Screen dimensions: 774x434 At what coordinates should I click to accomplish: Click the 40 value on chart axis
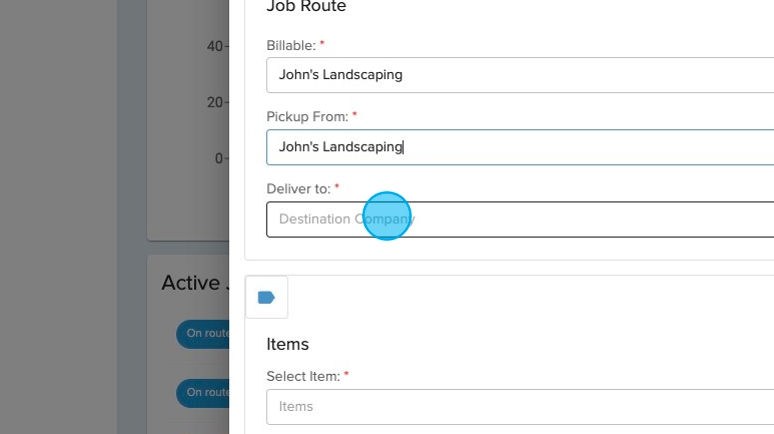pos(215,46)
